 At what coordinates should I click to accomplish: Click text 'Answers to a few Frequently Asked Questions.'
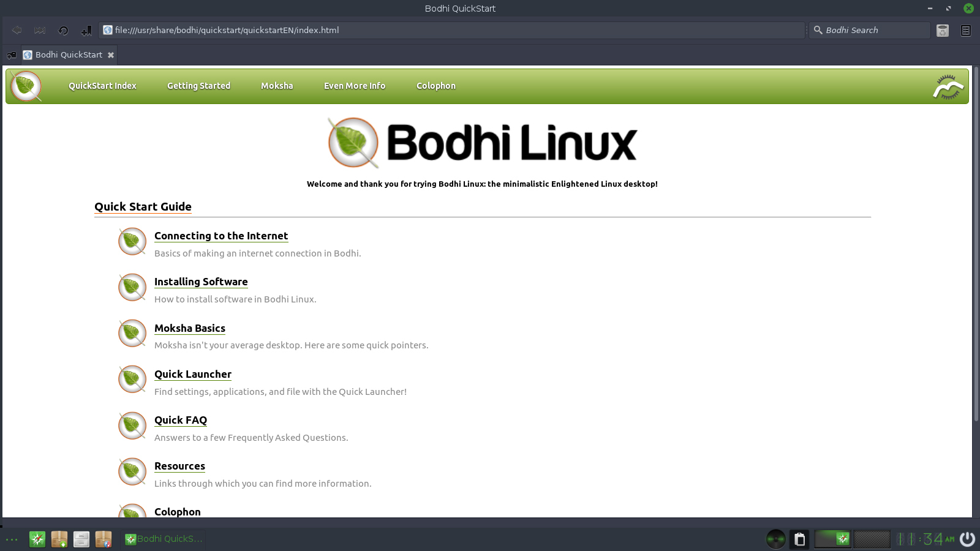click(251, 438)
